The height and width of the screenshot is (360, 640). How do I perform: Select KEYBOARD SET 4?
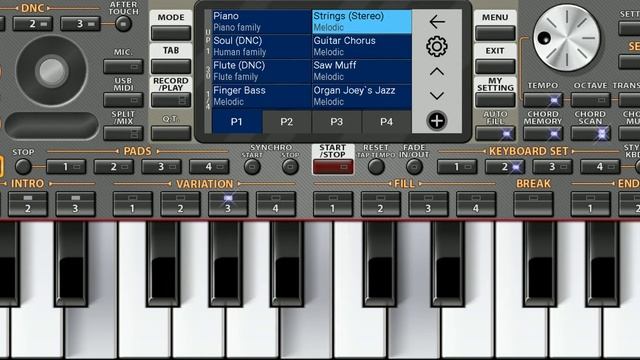point(600,167)
